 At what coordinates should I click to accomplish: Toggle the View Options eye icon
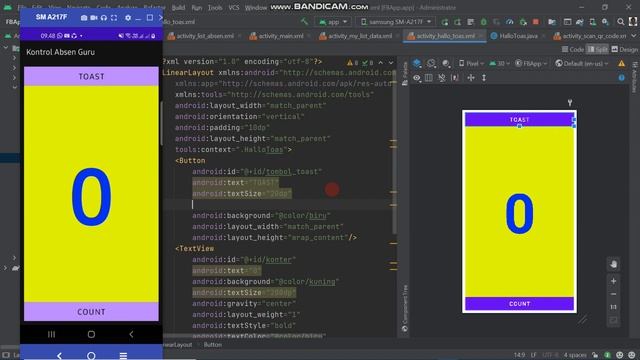416,78
